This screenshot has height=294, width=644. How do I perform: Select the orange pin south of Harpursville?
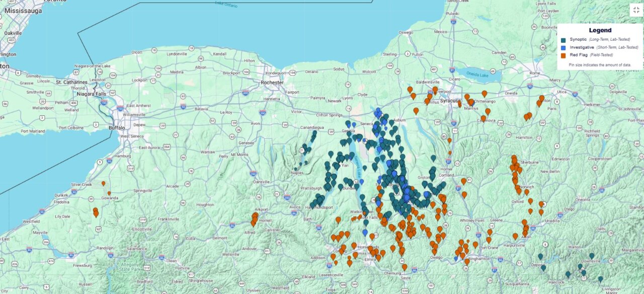click(515, 236)
